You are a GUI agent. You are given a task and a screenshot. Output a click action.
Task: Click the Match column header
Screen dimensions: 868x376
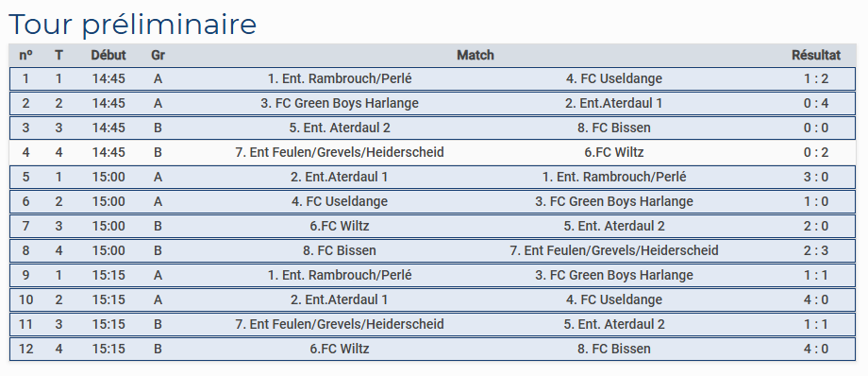(476, 55)
